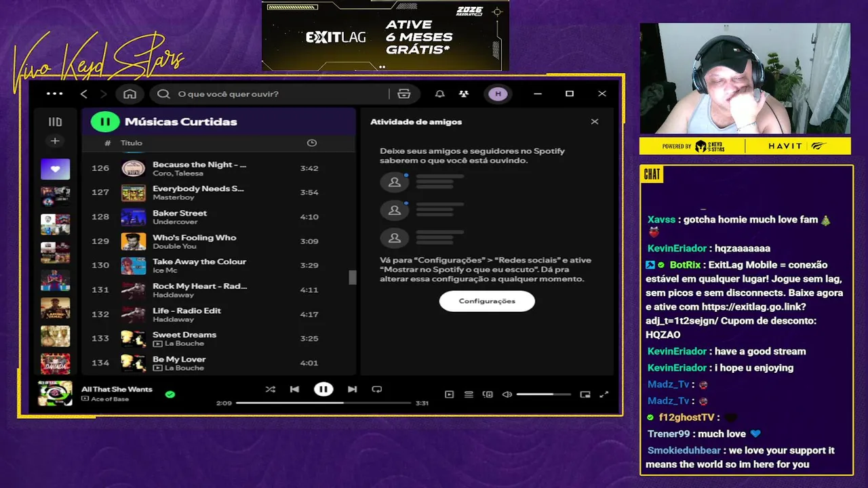
Task: Skip to the previous track
Action: click(294, 389)
